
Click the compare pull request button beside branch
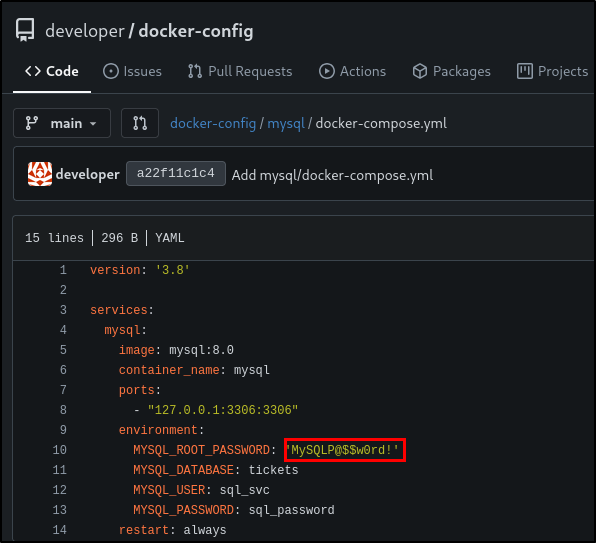[140, 123]
